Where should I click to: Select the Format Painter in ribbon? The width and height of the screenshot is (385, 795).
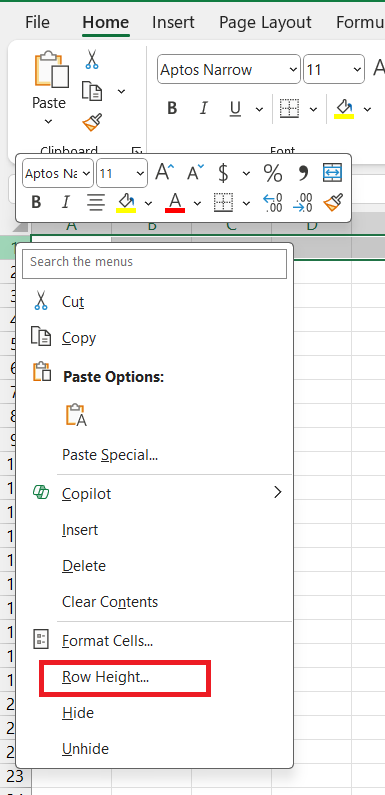(x=92, y=122)
